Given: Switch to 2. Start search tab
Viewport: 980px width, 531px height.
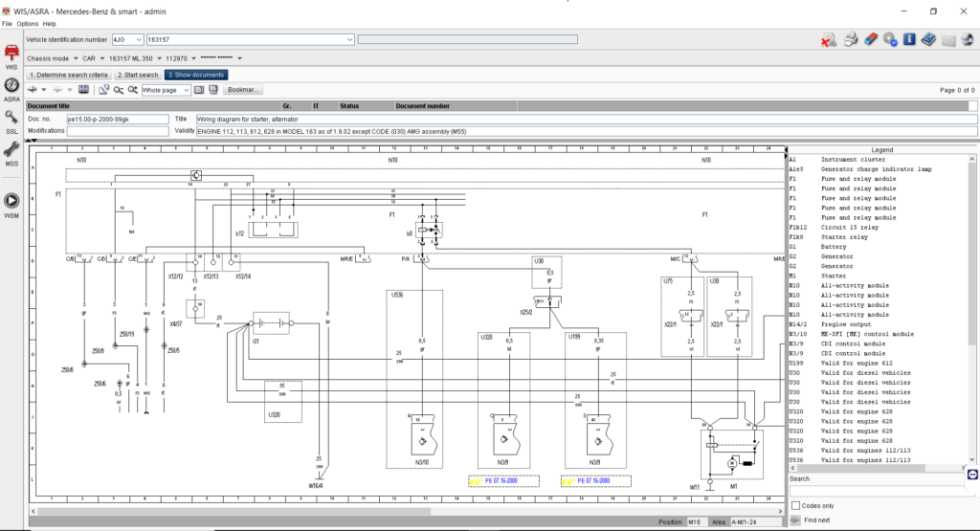Looking at the screenshot, I should click(138, 75).
